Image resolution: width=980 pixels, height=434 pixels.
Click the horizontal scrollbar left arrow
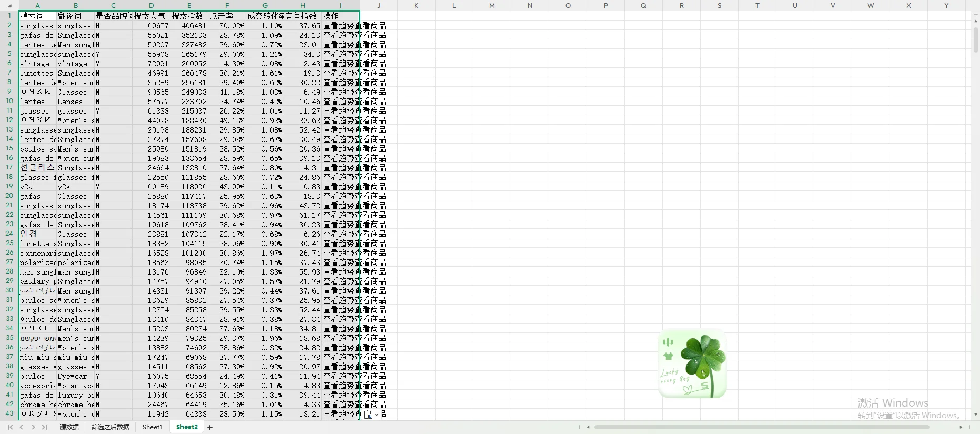(x=588, y=427)
